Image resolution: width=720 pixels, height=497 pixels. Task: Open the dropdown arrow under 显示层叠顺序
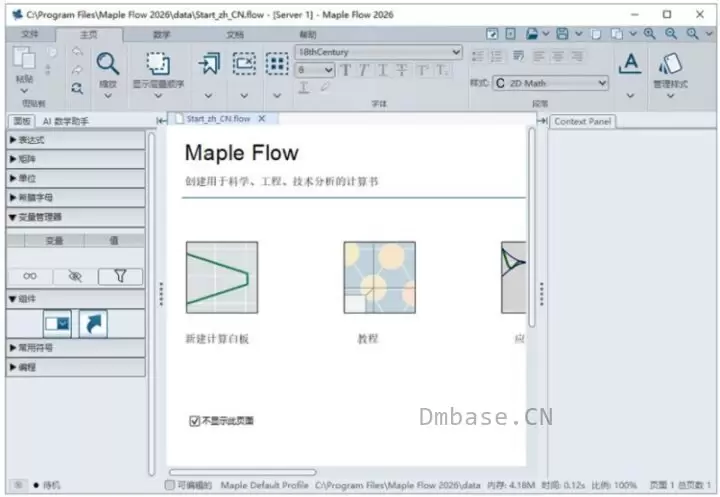[x=158, y=96]
